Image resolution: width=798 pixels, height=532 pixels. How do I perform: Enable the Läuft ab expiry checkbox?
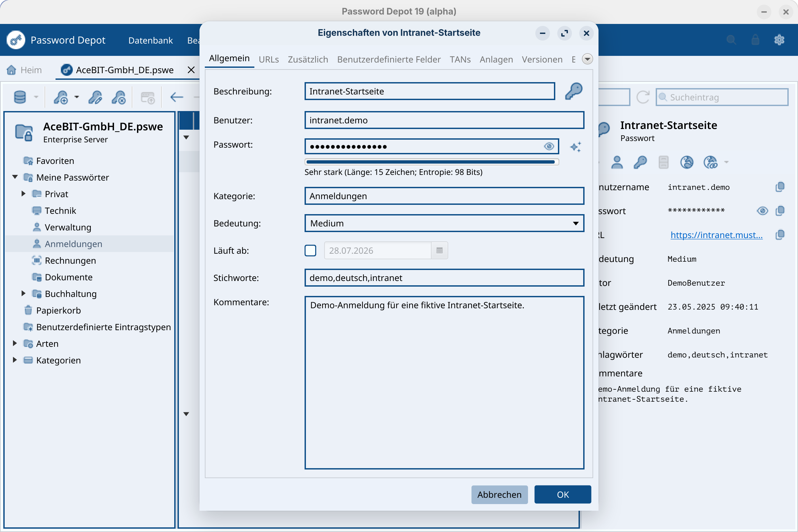tap(310, 250)
